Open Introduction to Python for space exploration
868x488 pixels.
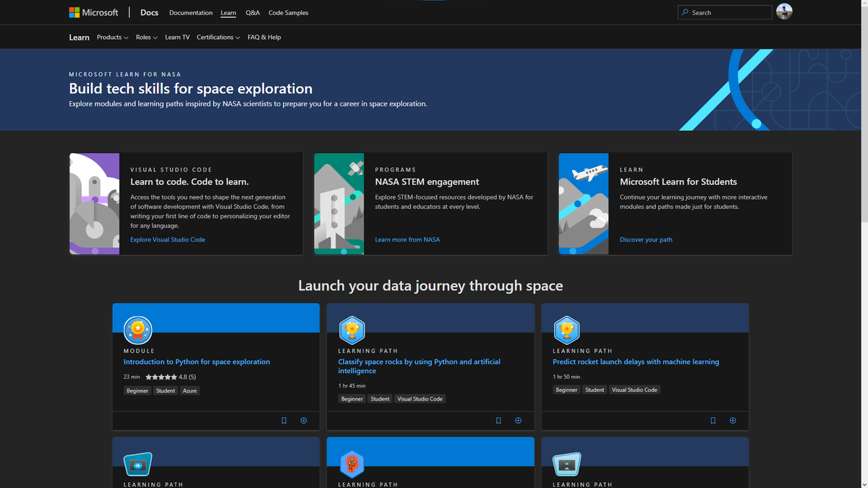click(197, 361)
